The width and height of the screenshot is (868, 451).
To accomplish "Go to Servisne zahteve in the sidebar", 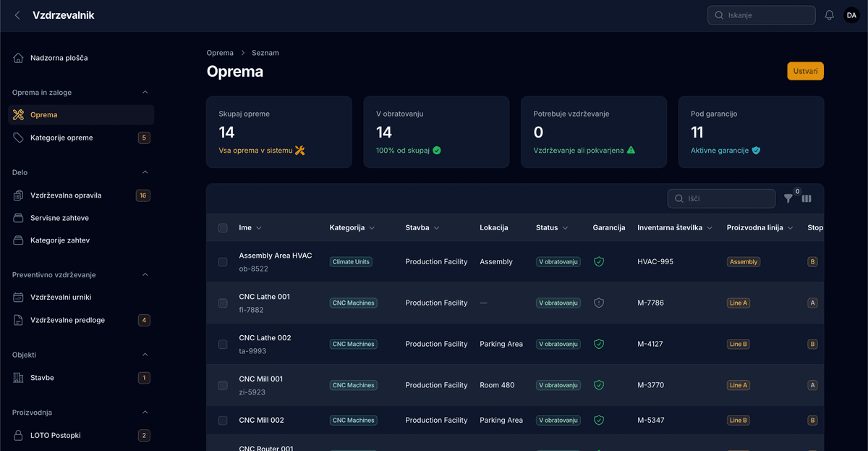I will click(x=59, y=218).
